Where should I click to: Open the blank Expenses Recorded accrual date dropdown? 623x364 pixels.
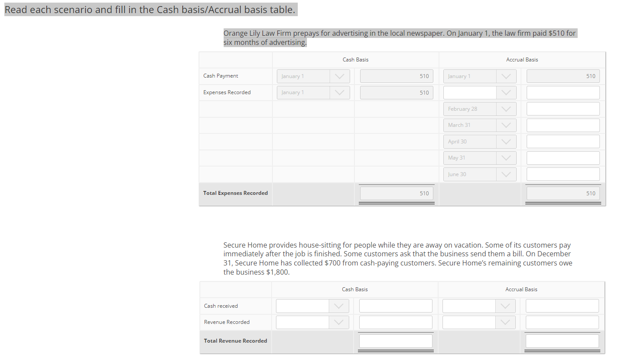tap(506, 92)
